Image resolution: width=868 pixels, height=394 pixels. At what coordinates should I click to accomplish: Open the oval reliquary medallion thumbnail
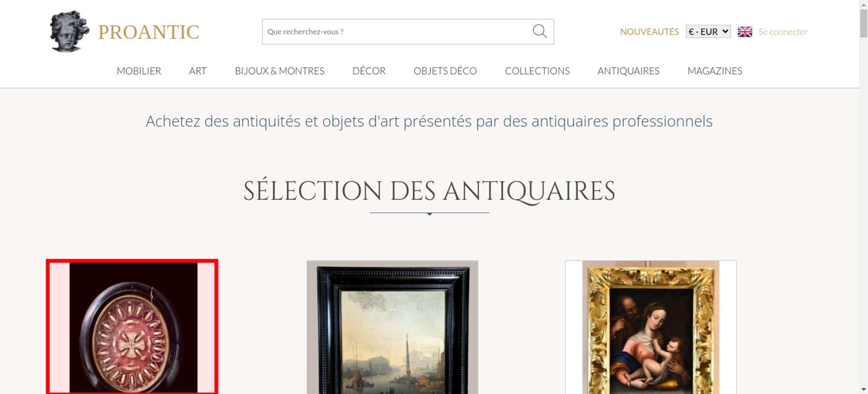pos(132,327)
